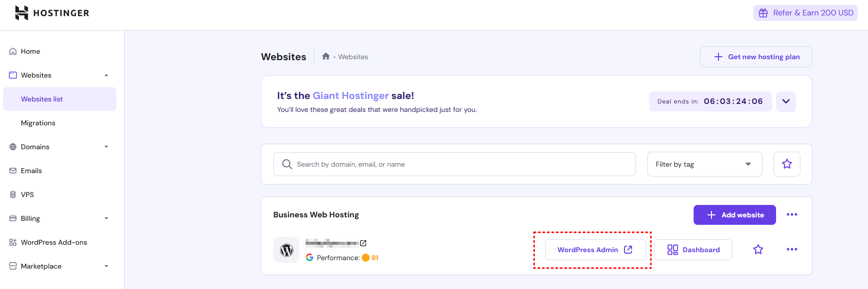This screenshot has width=868, height=289.
Task: Open the website Dashboard
Action: click(693, 250)
